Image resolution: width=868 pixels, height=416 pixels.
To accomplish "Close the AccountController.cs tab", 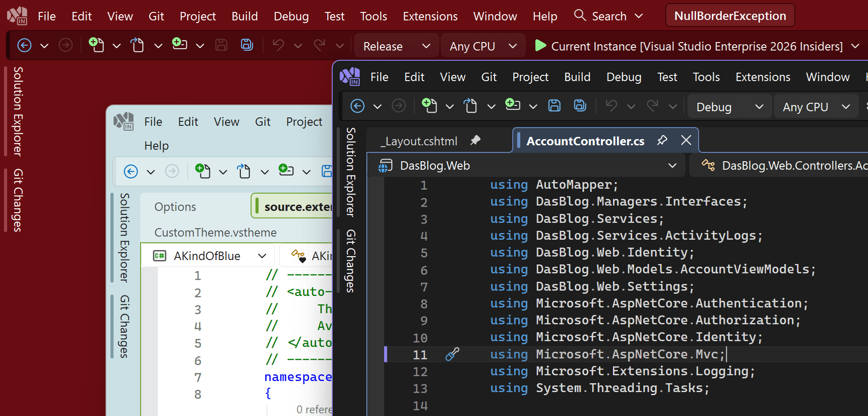I will 686,141.
